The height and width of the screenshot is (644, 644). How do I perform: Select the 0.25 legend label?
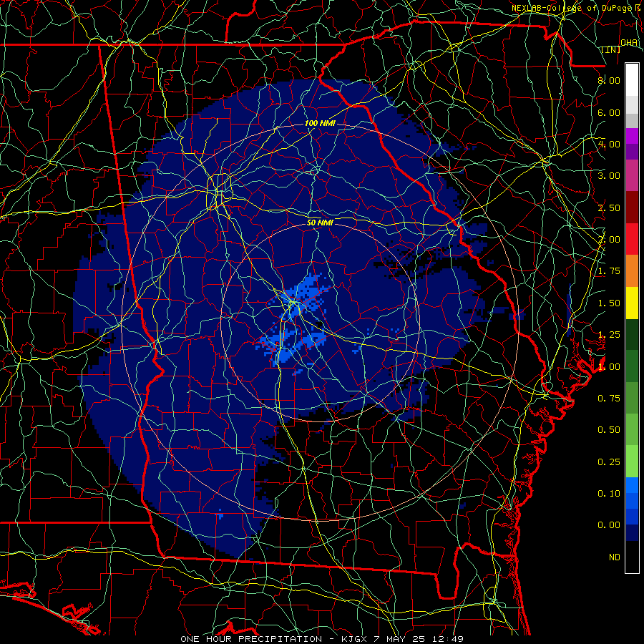point(609,462)
